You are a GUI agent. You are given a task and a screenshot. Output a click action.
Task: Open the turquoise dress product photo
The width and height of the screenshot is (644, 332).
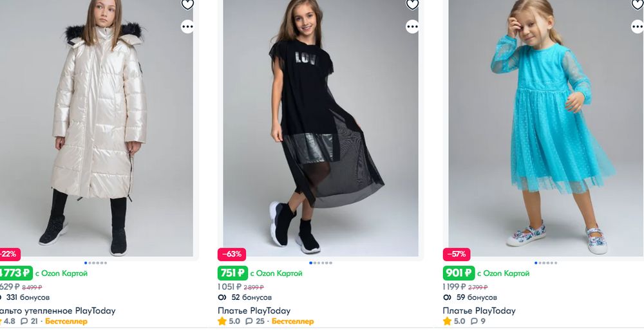tap(546, 129)
